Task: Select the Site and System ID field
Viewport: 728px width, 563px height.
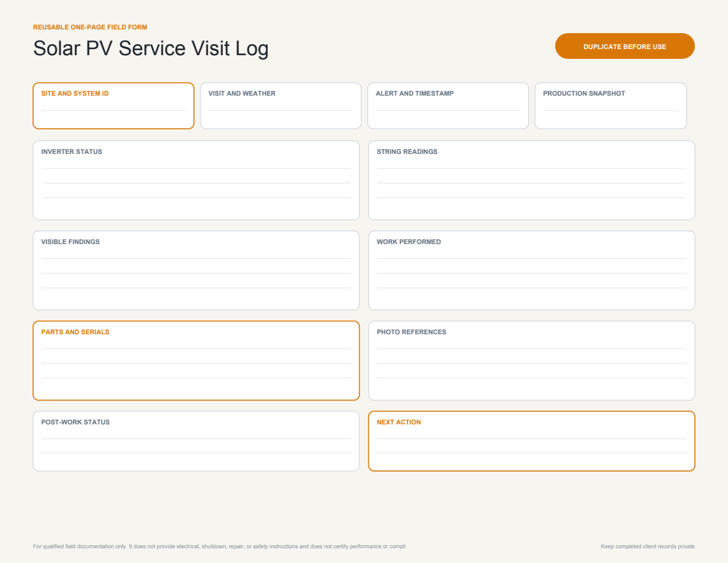Action: (113, 106)
